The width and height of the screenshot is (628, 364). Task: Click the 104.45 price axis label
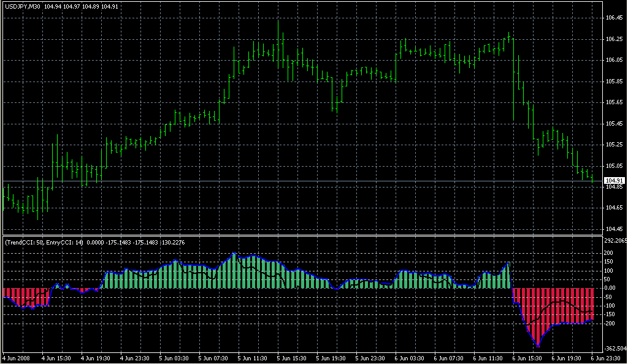point(614,229)
